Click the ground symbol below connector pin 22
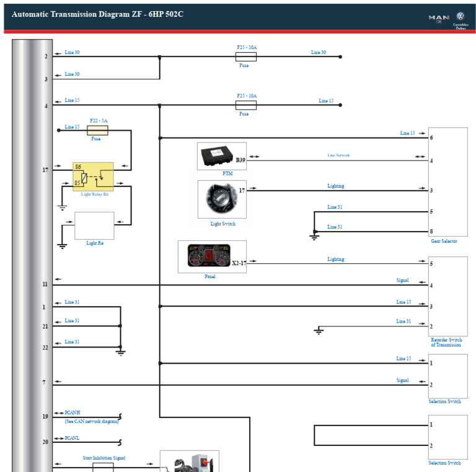Viewport: 476px width, 472px height. click(120, 352)
